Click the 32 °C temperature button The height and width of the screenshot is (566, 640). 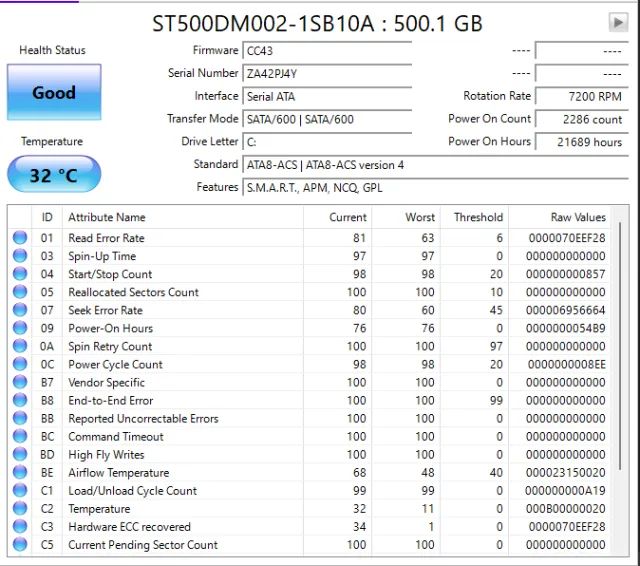click(x=54, y=174)
